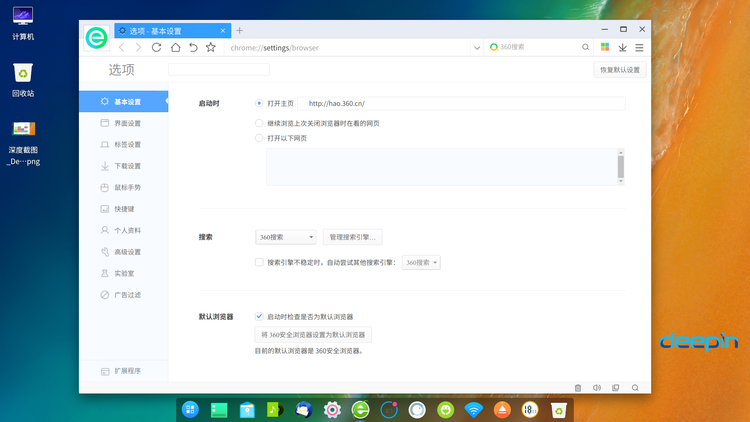Click the 管理搜索引擎... button
The width and height of the screenshot is (750, 422).
[353, 237]
